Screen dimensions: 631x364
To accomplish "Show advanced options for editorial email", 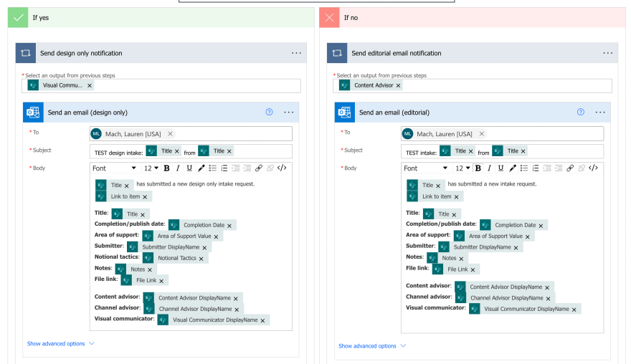I will pyautogui.click(x=372, y=346).
